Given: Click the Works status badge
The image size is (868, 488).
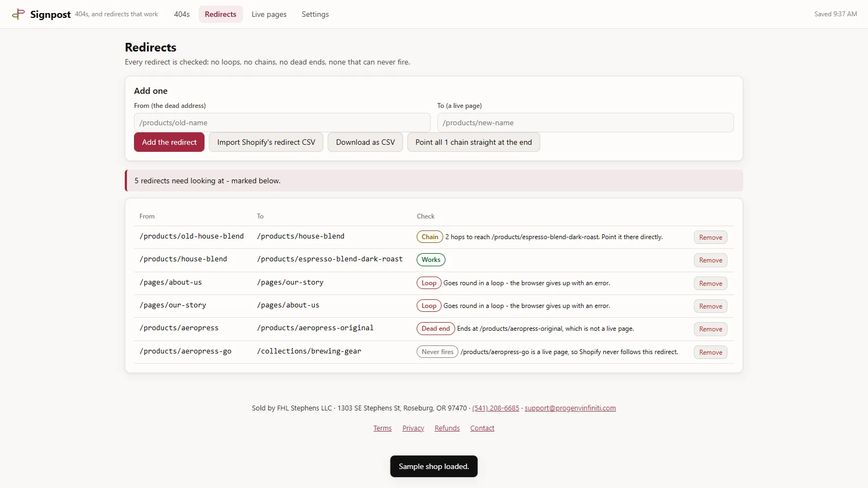Looking at the screenshot, I should pyautogui.click(x=431, y=260).
